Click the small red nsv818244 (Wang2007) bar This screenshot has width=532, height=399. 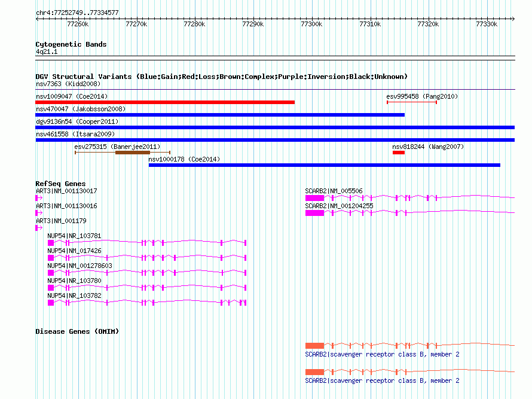click(399, 153)
